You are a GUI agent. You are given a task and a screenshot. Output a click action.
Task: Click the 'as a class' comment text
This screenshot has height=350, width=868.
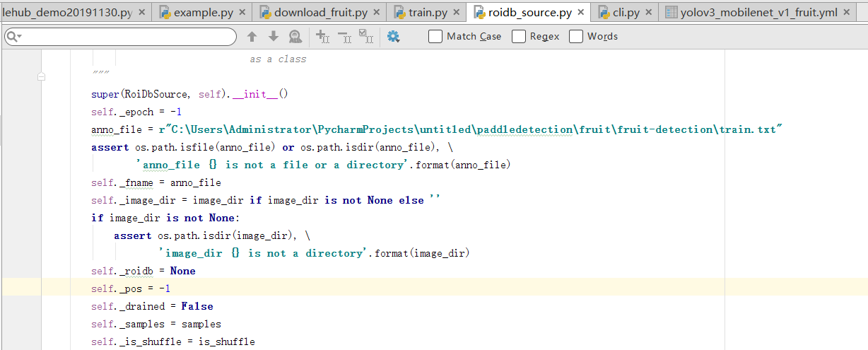pos(278,59)
